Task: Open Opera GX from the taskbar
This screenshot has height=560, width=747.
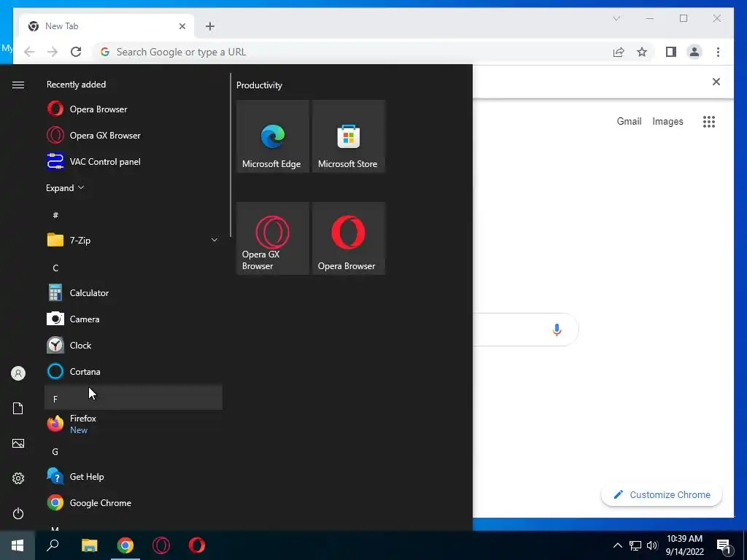Action: coord(161,545)
